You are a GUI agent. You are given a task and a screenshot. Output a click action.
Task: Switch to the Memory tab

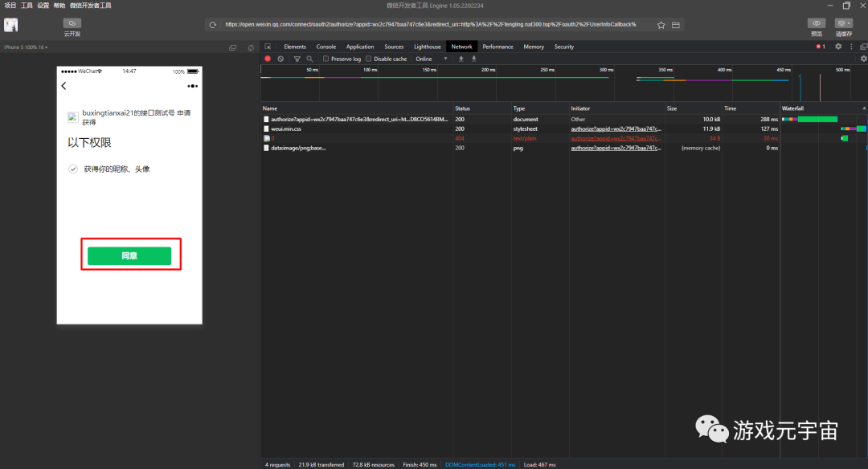534,47
